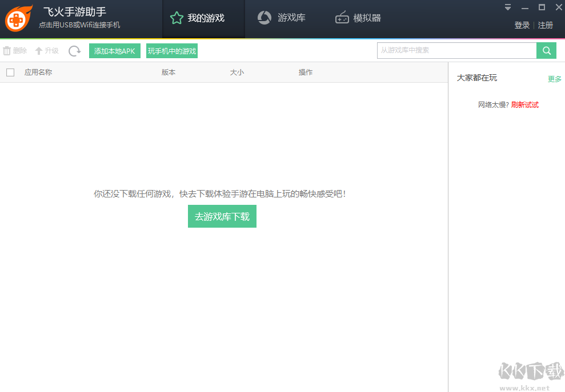
Task: Open the title bar dropdown arrow
Action: click(507, 7)
